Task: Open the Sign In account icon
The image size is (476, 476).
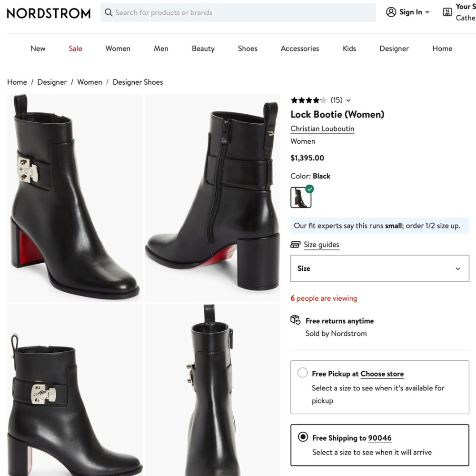Action: click(390, 12)
